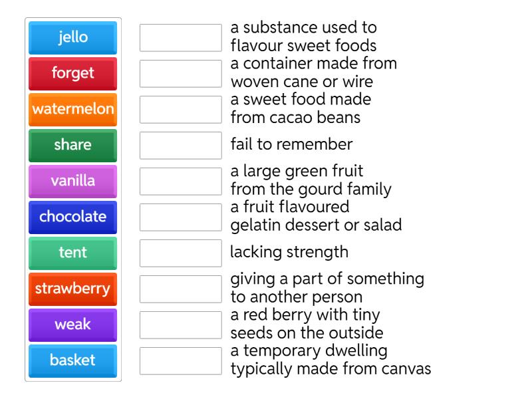Viewport: 532px width, 399px height.
Task: Select the slot next to 'a container made from woven cane'
Action: tap(180, 72)
